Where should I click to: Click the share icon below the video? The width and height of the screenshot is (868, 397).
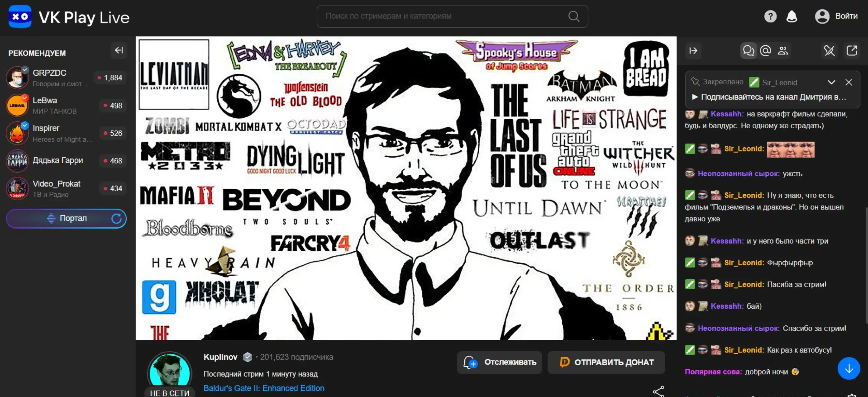(658, 391)
